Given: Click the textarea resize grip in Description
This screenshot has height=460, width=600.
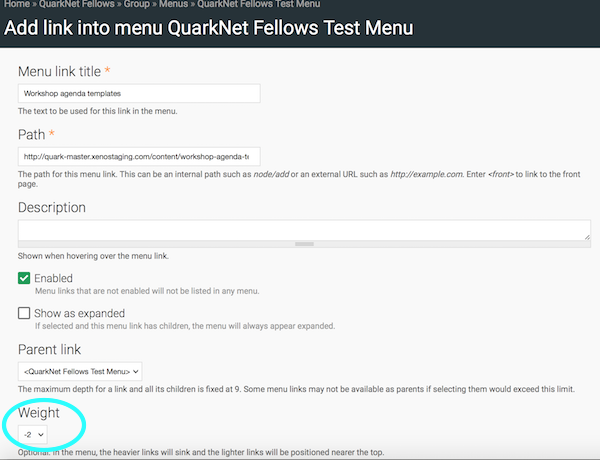Looking at the screenshot, I should [x=587, y=237].
